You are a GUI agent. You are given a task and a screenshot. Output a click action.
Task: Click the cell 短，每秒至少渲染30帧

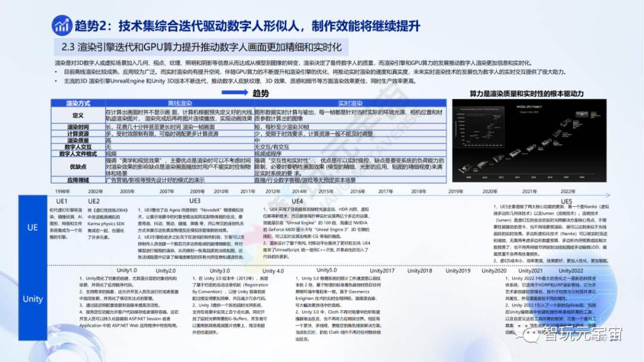(x=351, y=127)
